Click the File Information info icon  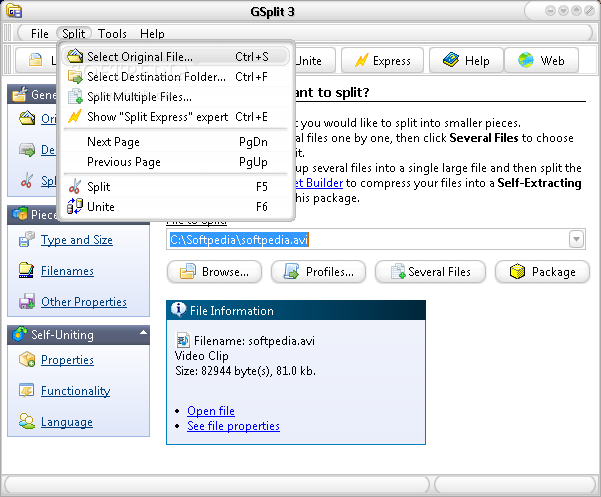coord(178,309)
